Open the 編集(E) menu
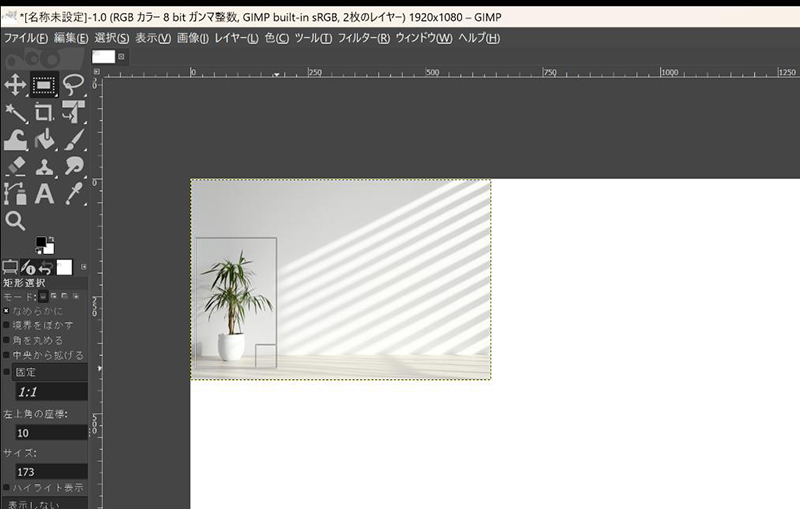 click(x=71, y=38)
